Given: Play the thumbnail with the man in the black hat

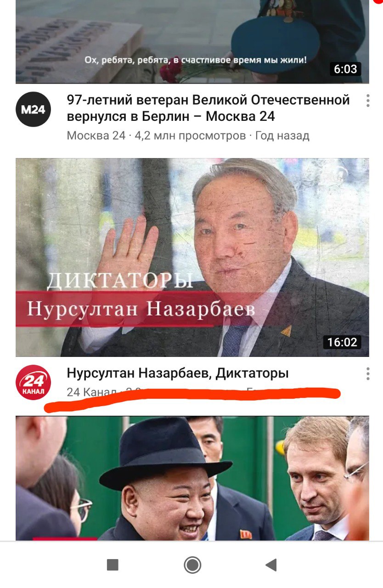Looking at the screenshot, I should coord(192,478).
